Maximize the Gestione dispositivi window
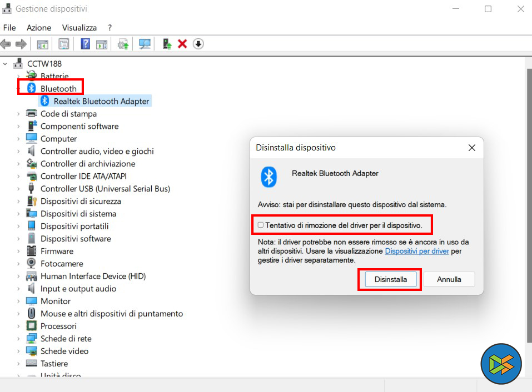This screenshot has width=532, height=392. tap(488, 9)
